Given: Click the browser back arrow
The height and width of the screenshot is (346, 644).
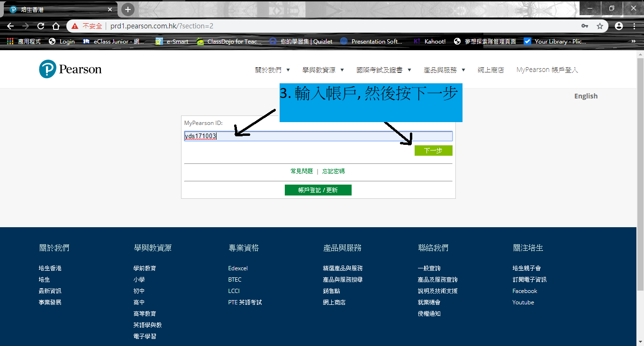Looking at the screenshot, I should pyautogui.click(x=10, y=26).
